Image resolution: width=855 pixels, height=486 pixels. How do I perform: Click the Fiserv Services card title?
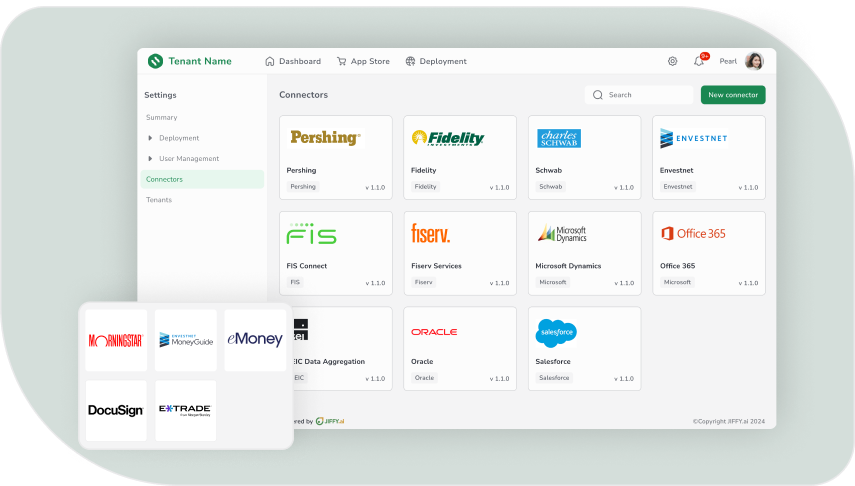point(436,266)
